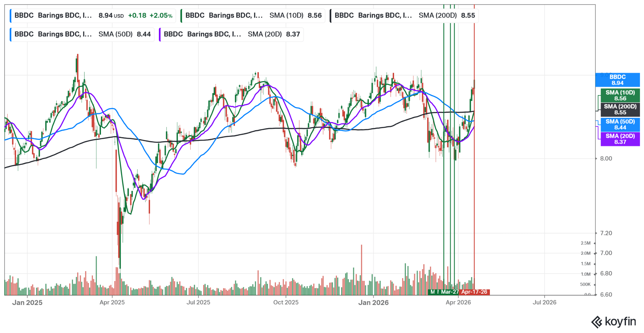The width and height of the screenshot is (644, 333).
Task: Click the 6.80 price-axis label
Action: 606,274
